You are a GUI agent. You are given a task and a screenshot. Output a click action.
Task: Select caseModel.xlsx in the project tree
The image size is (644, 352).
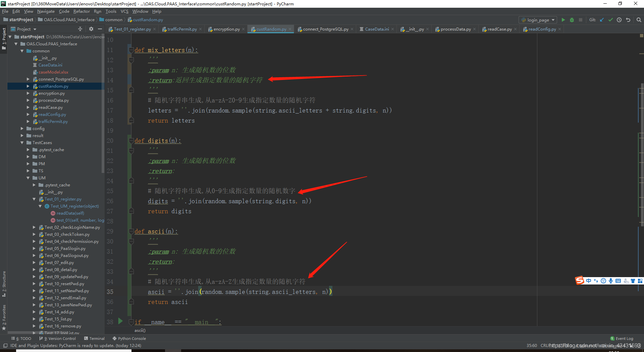(x=53, y=72)
